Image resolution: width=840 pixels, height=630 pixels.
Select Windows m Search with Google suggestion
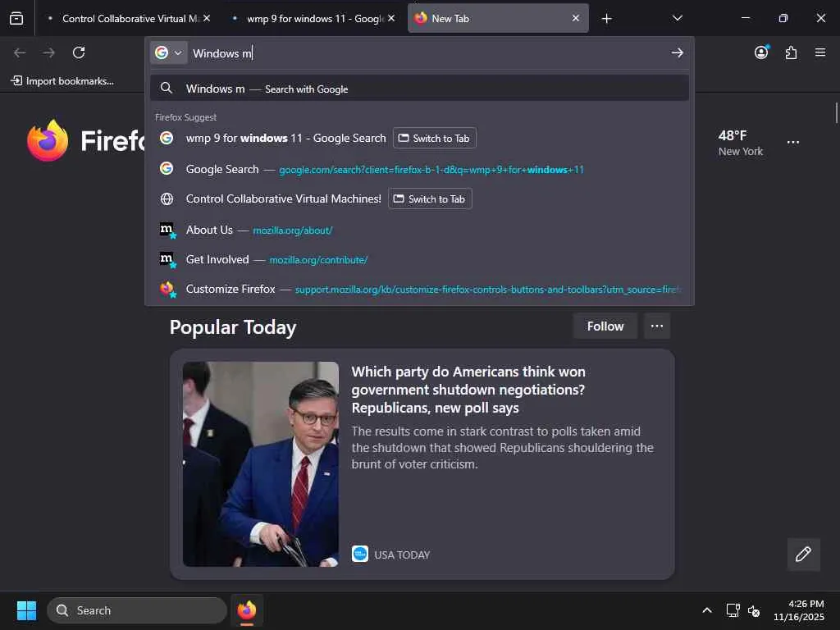pyautogui.click(x=419, y=89)
